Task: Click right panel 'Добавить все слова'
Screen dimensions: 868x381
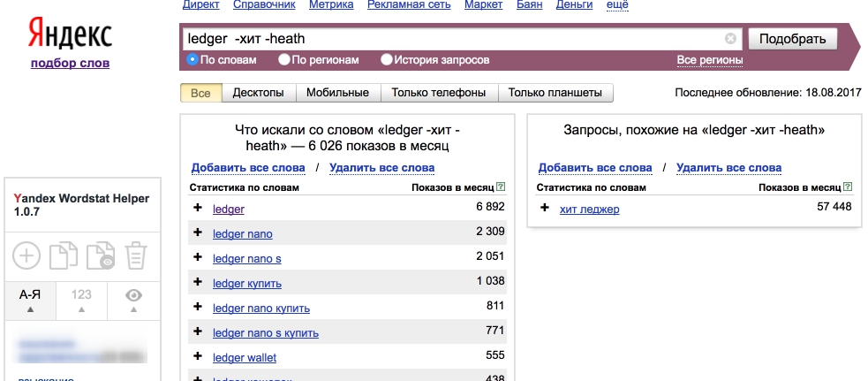Action: pos(595,167)
